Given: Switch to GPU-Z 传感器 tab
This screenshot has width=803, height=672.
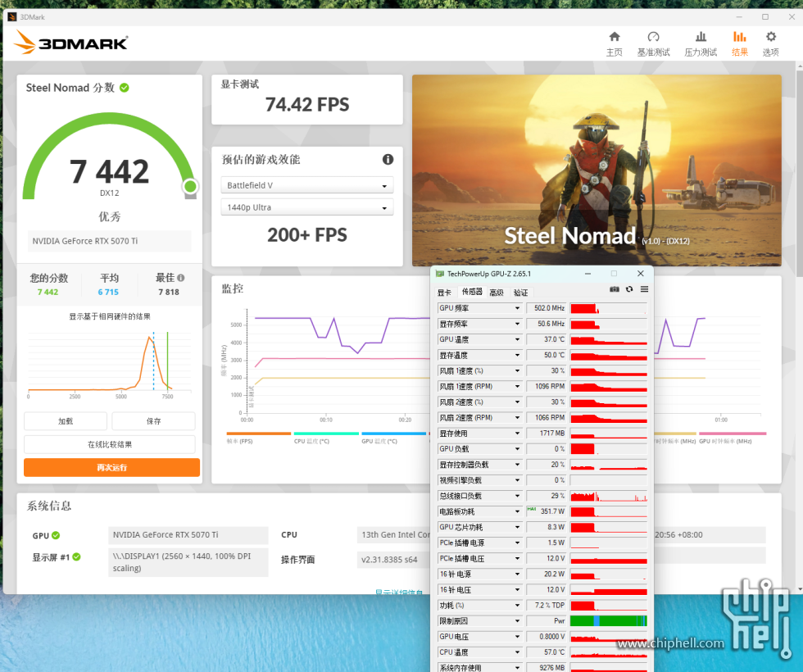Looking at the screenshot, I should point(472,292).
